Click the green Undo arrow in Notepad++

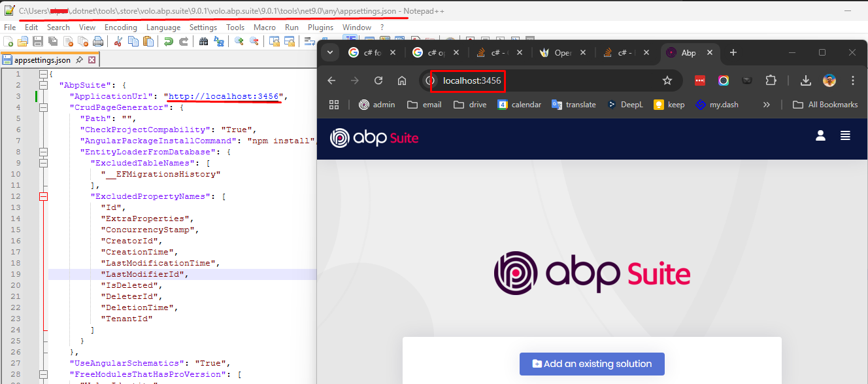[x=168, y=41]
